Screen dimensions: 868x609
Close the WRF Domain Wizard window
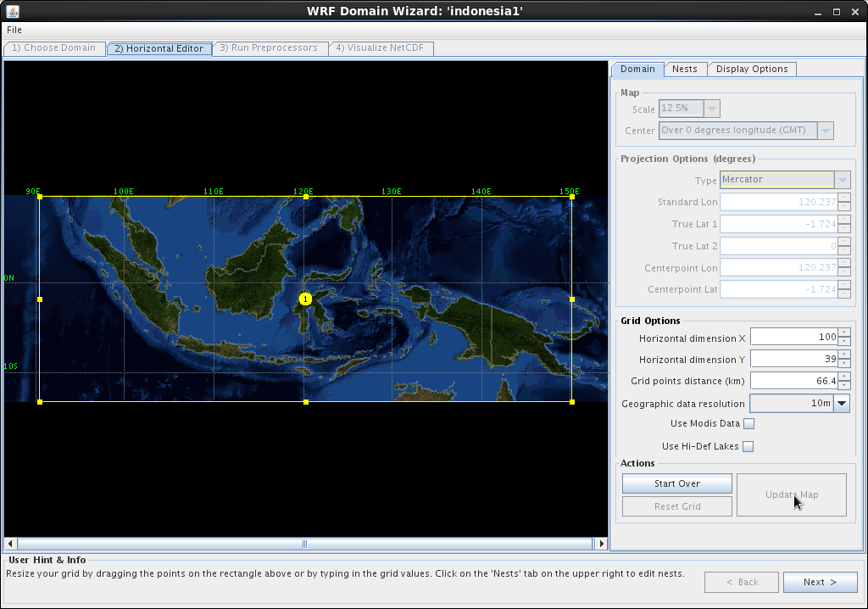click(x=855, y=12)
